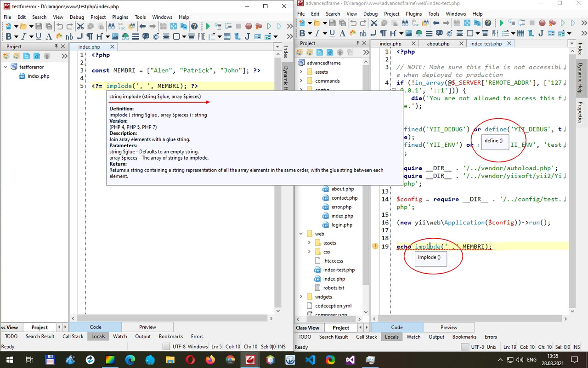Click insert image icon in testforerror formatting toolbar
The width and height of the screenshot is (588, 368).
[115, 36]
